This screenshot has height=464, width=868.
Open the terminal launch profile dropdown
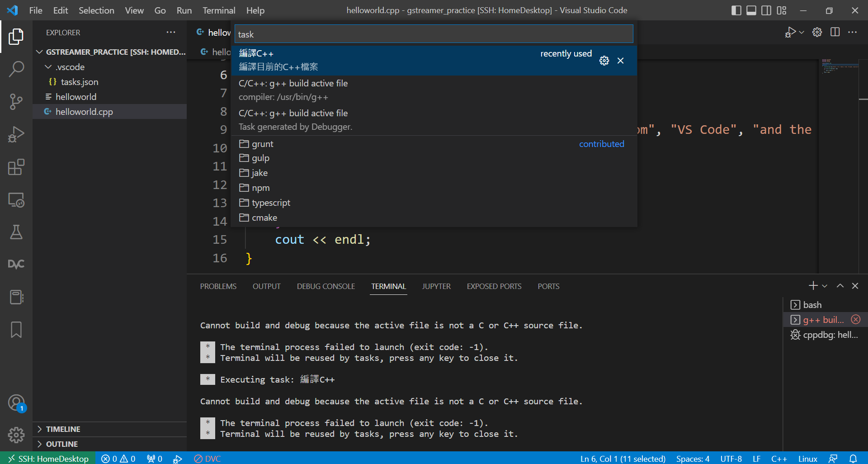(825, 286)
